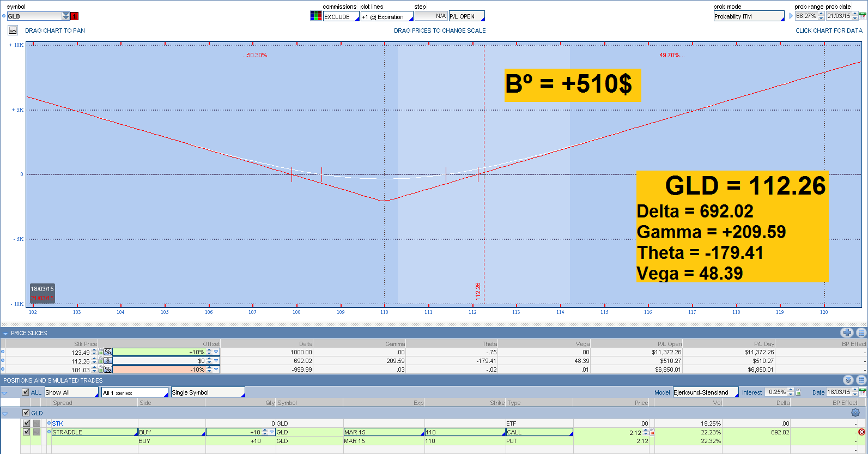Add a new price slice with plus icon
This screenshot has width=868, height=454.
(847, 333)
